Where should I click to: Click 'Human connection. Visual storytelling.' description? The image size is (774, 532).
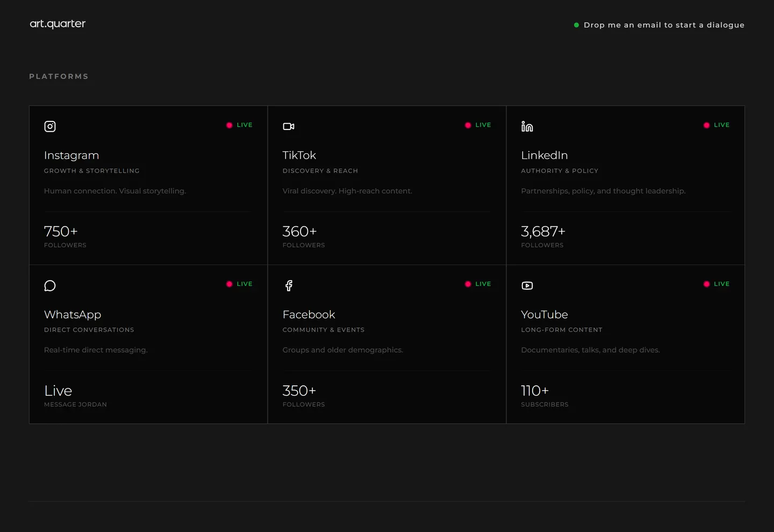[115, 191]
